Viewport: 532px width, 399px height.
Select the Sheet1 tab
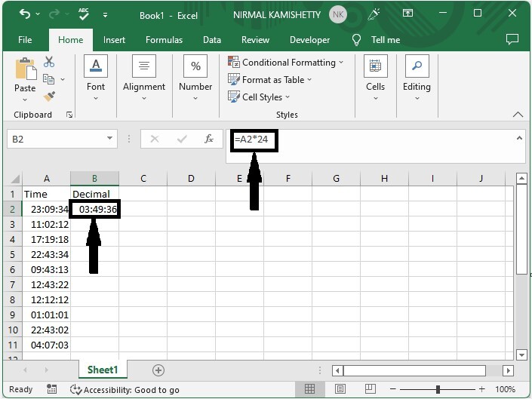click(103, 370)
